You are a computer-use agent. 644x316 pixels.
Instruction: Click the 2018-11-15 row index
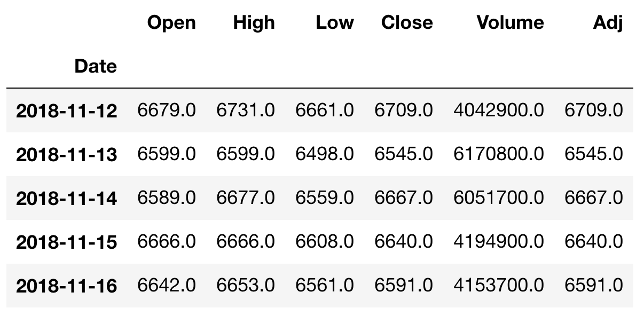67,242
